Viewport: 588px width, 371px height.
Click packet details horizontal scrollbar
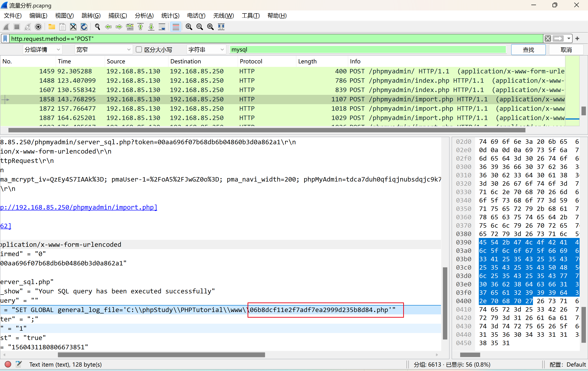(161, 355)
